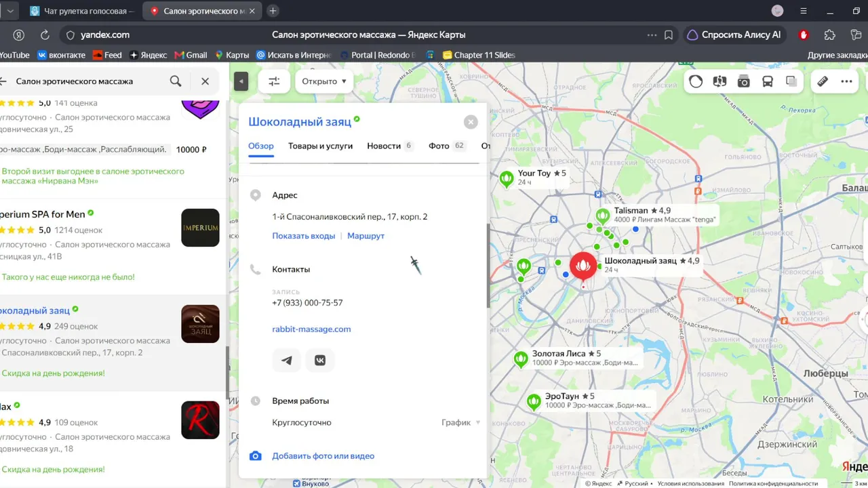Click the Салон эротического массажа search field
This screenshot has width=868, height=488.
point(75,81)
